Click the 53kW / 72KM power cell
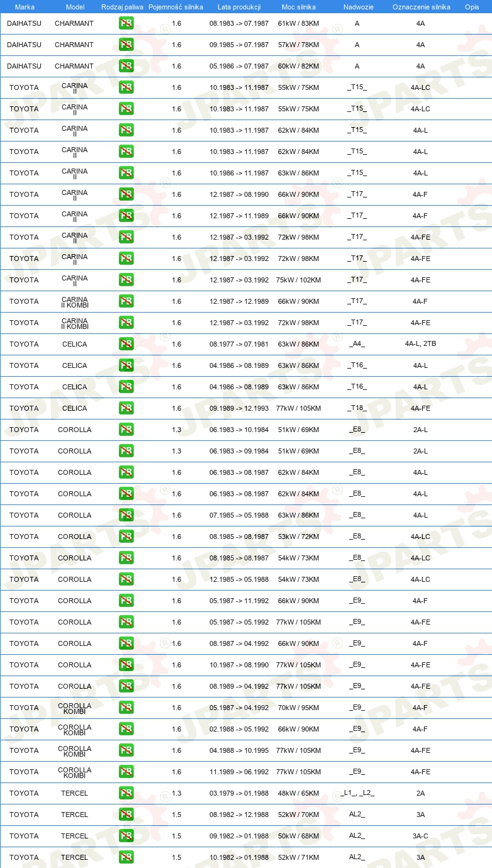 click(299, 537)
